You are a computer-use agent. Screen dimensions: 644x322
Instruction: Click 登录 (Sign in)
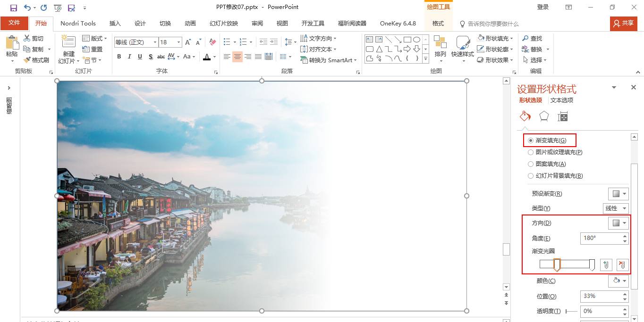click(543, 7)
